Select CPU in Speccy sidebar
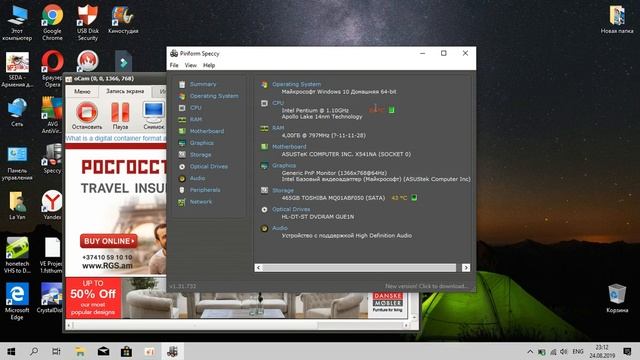Screen dimensions: 640x360 [x=196, y=108]
